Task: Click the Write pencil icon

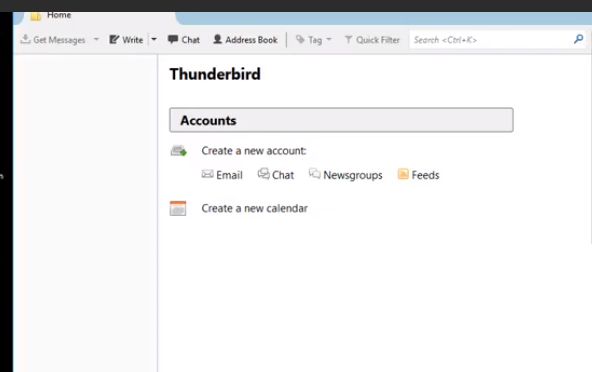Action: tap(114, 39)
